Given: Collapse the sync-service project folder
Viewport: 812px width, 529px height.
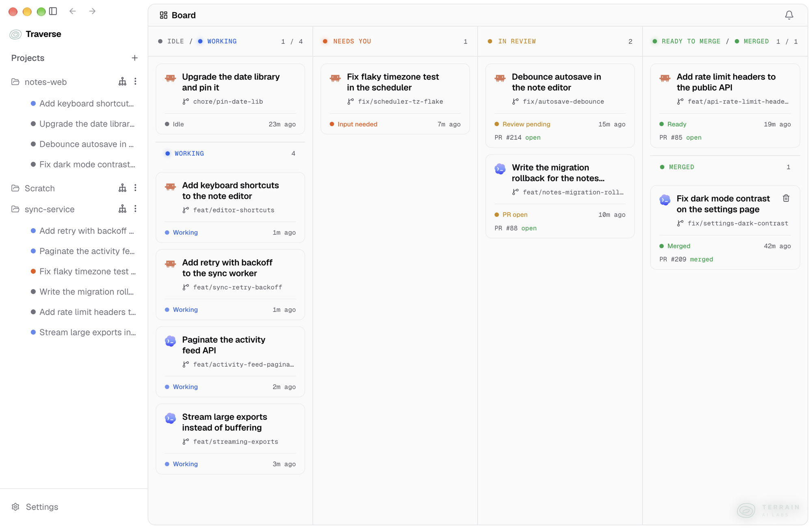Looking at the screenshot, I should tap(15, 209).
